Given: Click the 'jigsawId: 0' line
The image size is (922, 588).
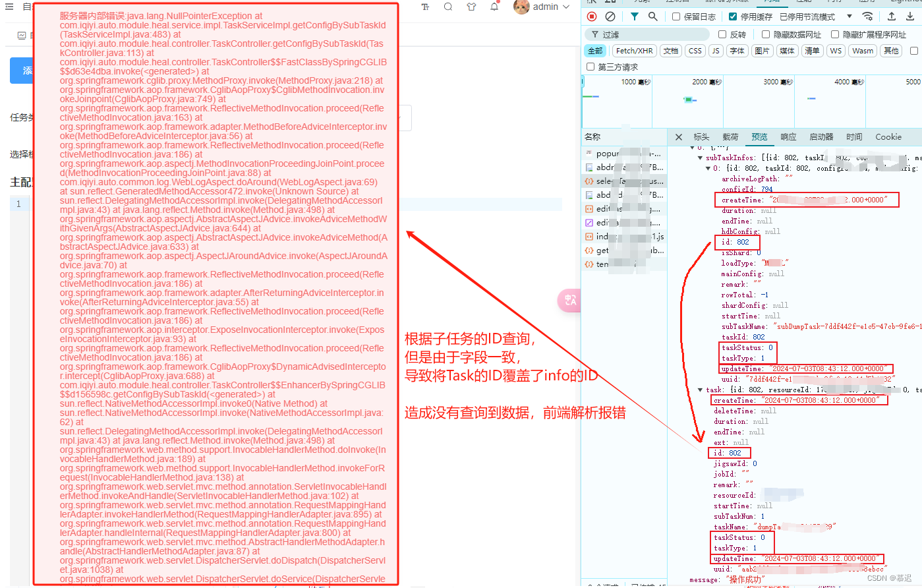Looking at the screenshot, I should click(735, 463).
